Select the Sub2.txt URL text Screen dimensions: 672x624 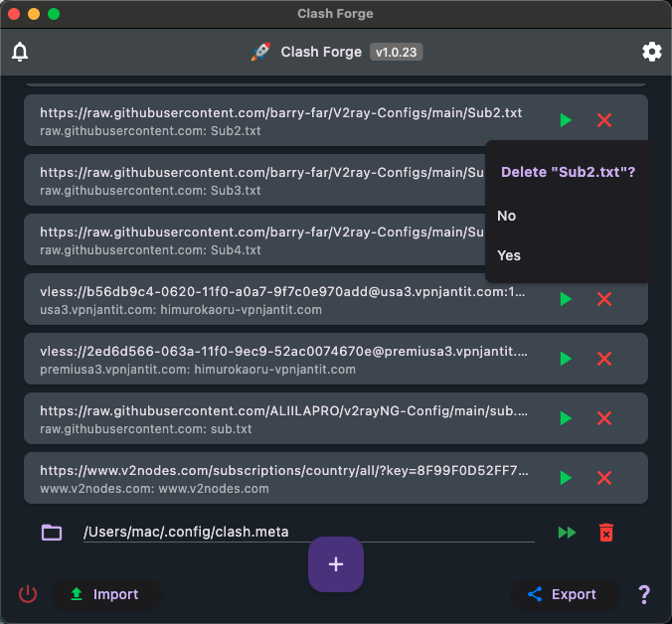280,112
